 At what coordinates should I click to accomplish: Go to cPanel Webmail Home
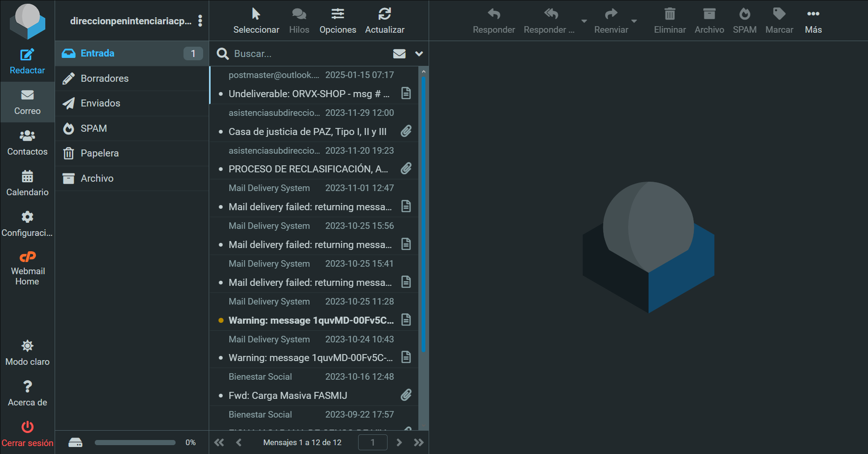tap(27, 269)
